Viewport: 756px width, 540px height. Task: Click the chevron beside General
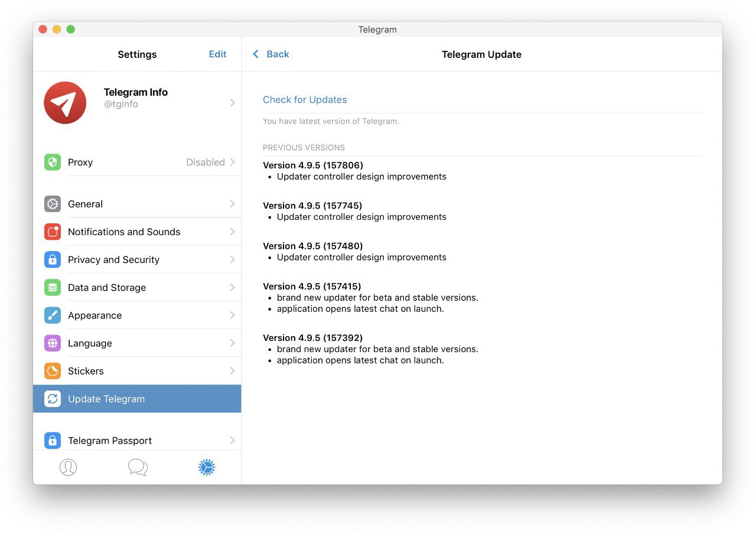[233, 204]
